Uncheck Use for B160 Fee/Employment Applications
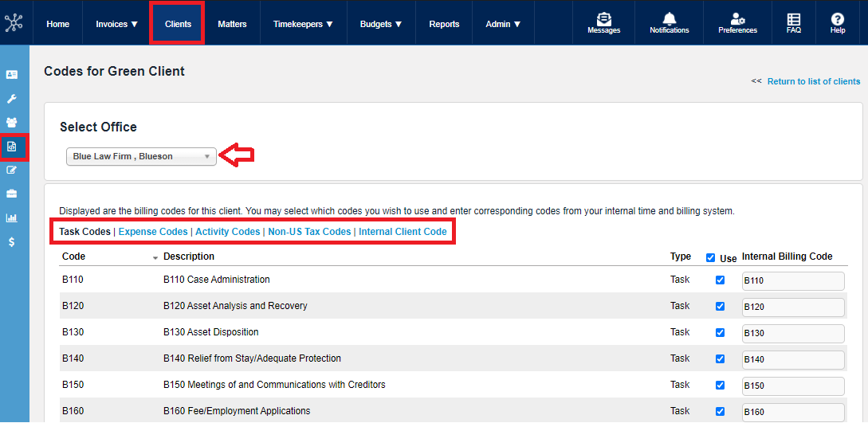868x423 pixels. pyautogui.click(x=721, y=411)
